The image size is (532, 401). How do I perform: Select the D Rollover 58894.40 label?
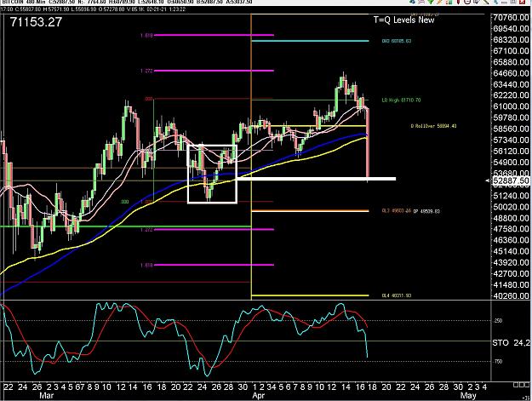(433, 126)
